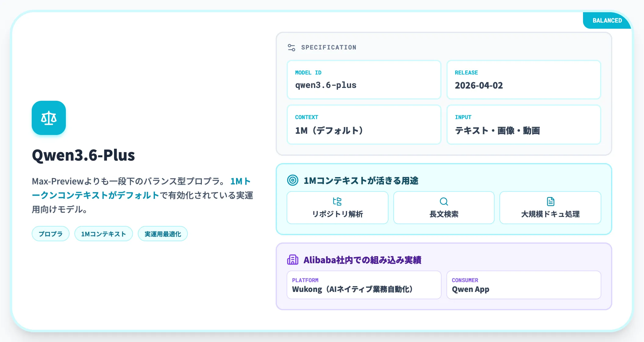The image size is (644, 342).
Task: Click the magnifier icon above 長文検索
Action: click(444, 202)
